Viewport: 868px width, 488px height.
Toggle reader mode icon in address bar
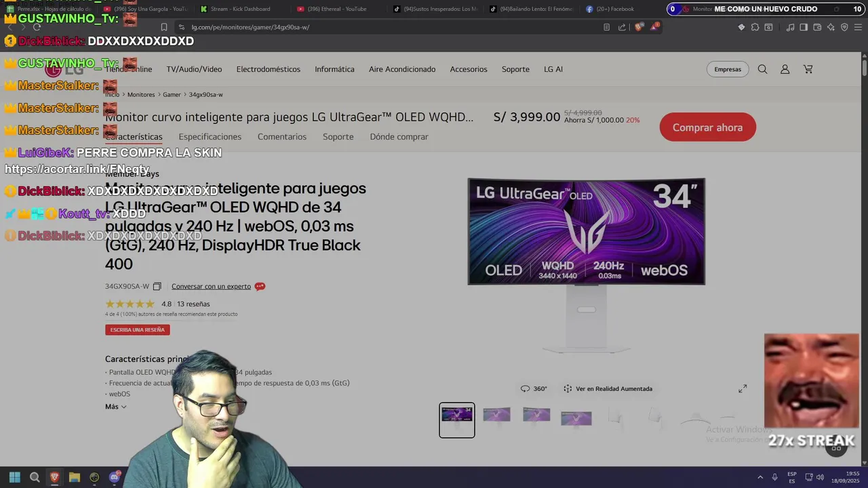[606, 27]
